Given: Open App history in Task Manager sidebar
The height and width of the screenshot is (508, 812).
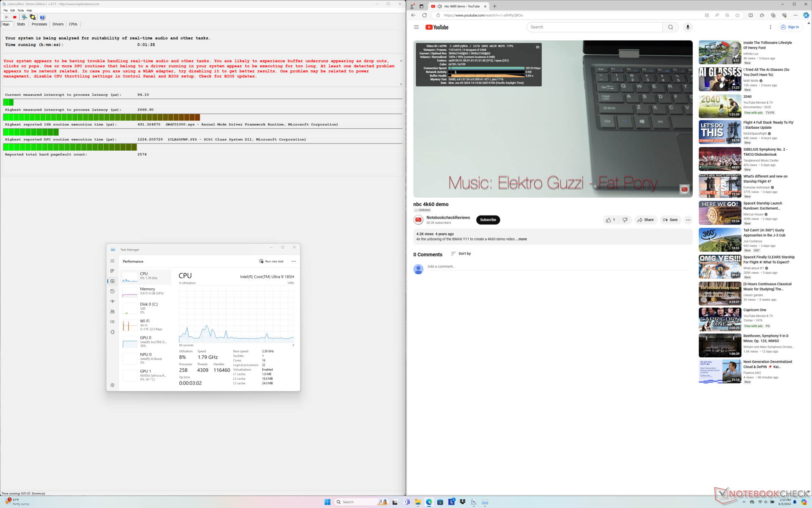Looking at the screenshot, I should (x=112, y=291).
